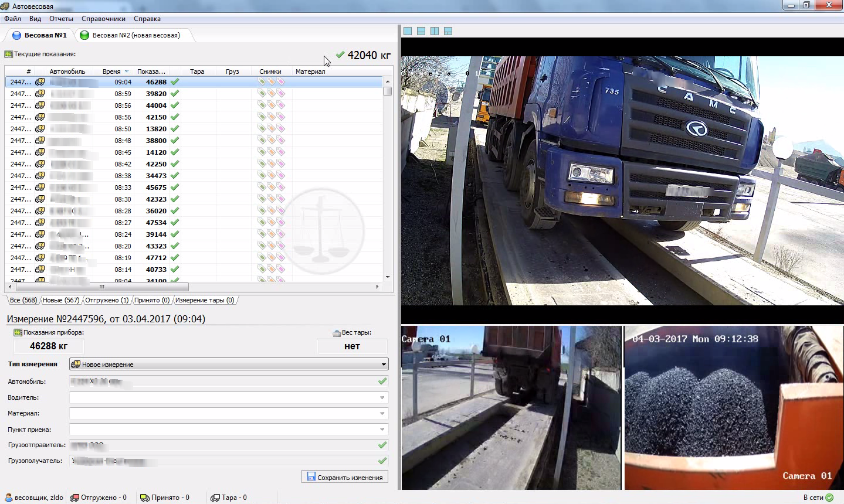Choose the three-pane camera layout icon
This screenshot has width=844, height=504.
tap(448, 31)
